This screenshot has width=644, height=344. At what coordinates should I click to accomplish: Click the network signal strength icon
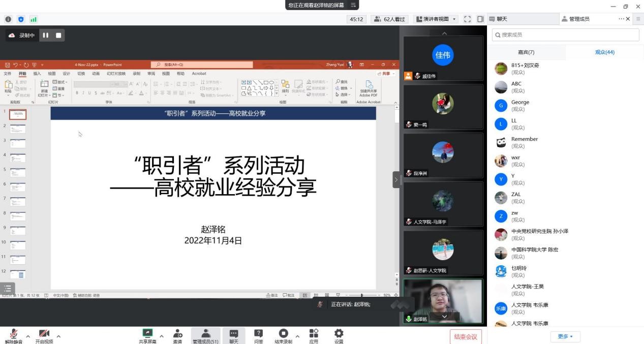click(34, 19)
